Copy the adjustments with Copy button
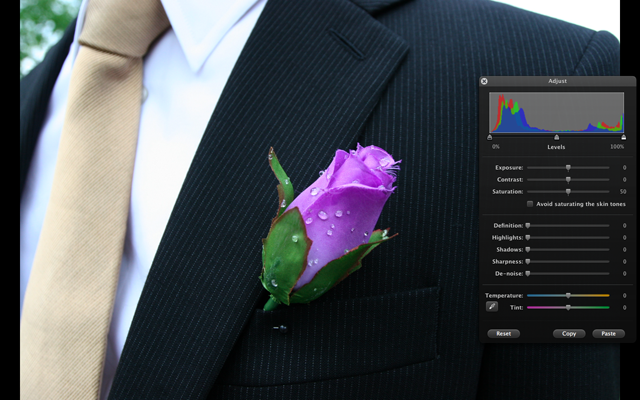Screen dimensions: 640x400 coord(569,333)
